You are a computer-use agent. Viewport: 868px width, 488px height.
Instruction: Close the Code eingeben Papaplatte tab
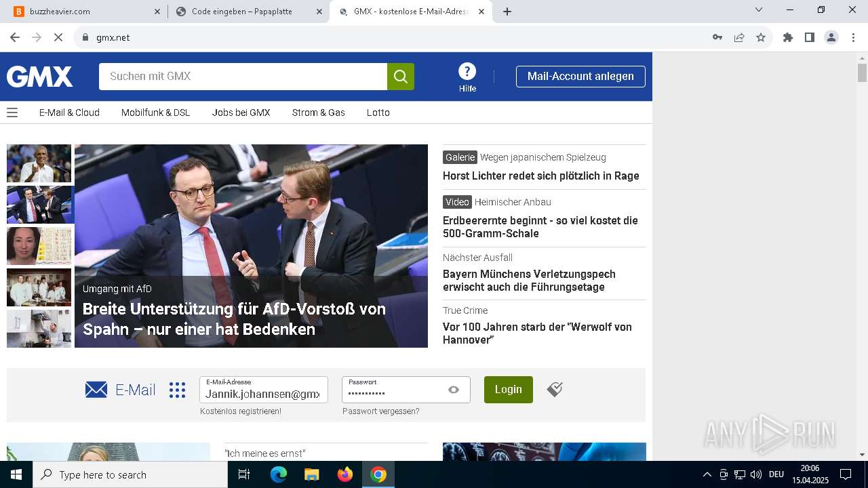(319, 12)
